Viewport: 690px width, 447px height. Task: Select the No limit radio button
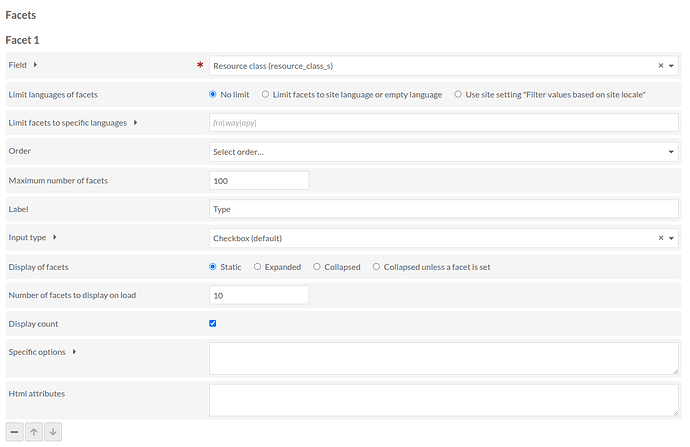[213, 94]
